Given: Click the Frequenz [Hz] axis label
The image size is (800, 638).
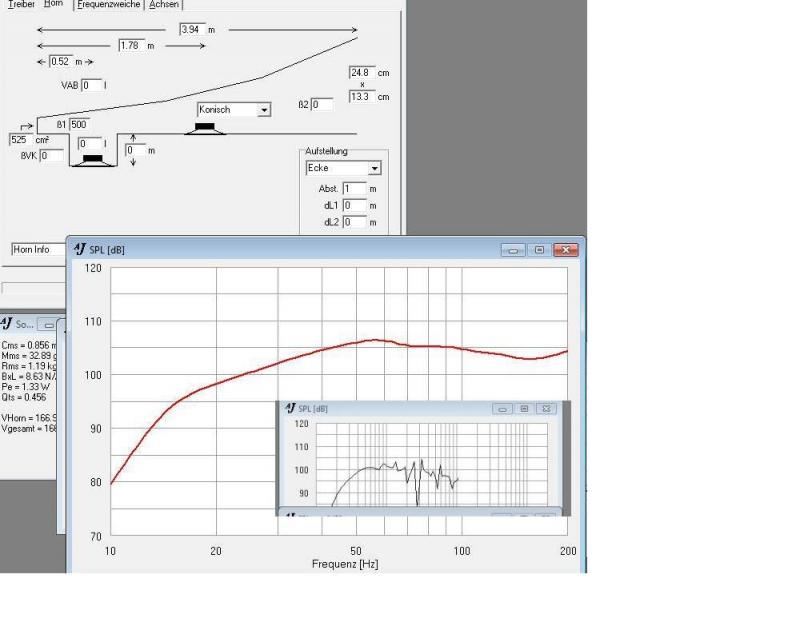Looking at the screenshot, I should (345, 564).
